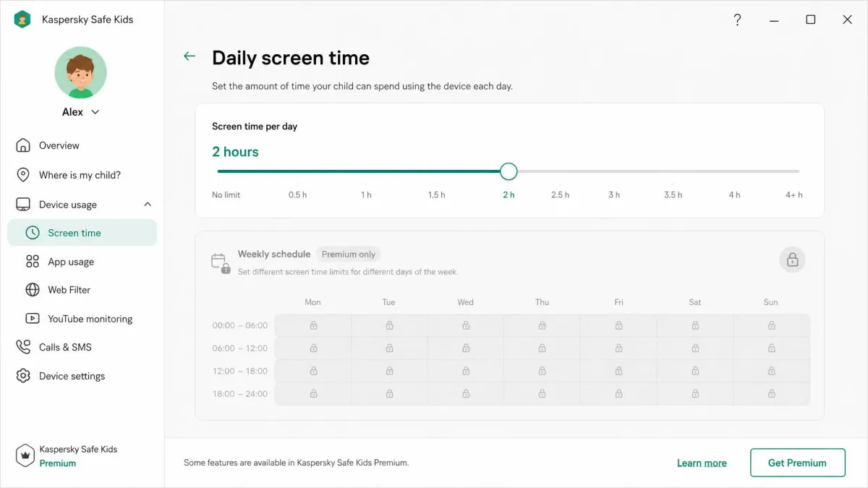Open Calls & SMS in the sidebar
This screenshot has height=488, width=868.
tap(65, 347)
